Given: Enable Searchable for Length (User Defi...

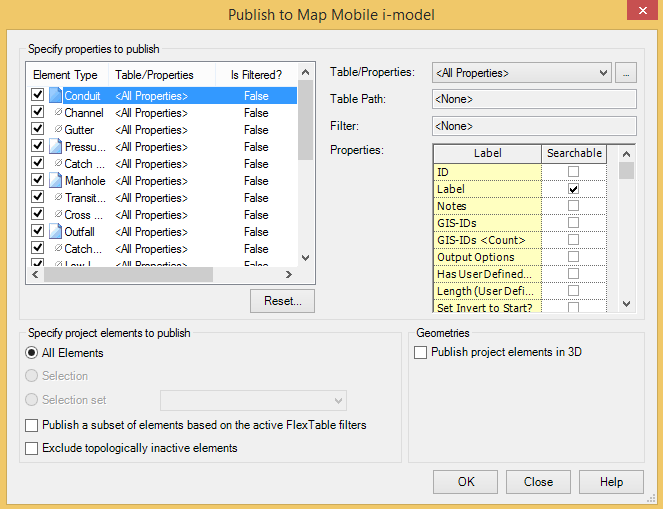Looking at the screenshot, I should [573, 290].
